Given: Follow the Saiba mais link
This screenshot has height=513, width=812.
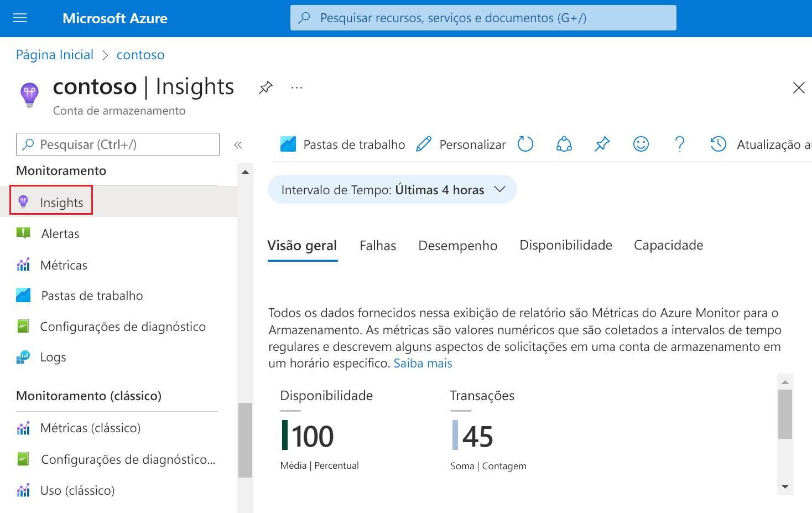Looking at the screenshot, I should (423, 363).
